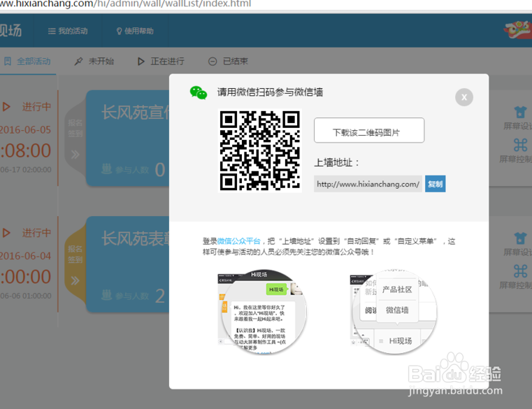Screen dimensions: 532x409
Task: Click the participants icon on 长风苑表 card
Action: pyautogui.click(x=106, y=295)
